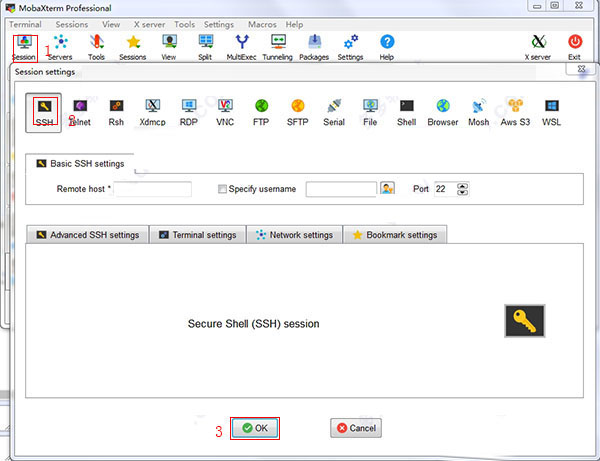Open the Tunneling tool in toolbar
600x461 pixels.
pyautogui.click(x=278, y=46)
